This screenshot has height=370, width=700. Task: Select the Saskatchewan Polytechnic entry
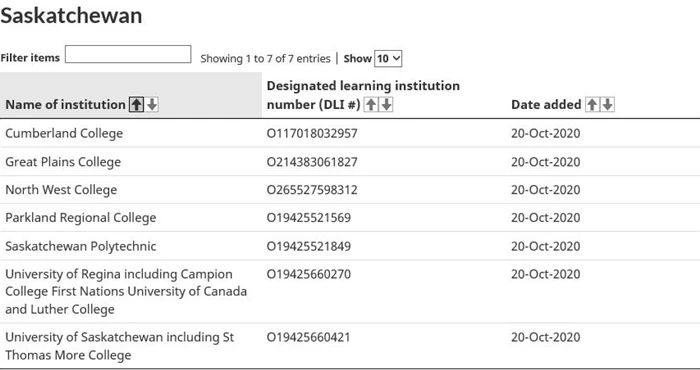coord(81,246)
